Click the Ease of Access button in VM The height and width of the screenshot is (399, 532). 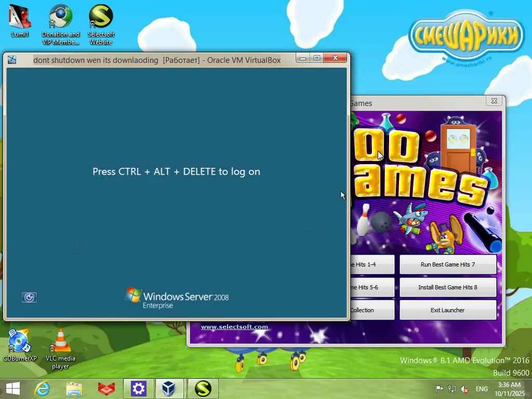29,297
